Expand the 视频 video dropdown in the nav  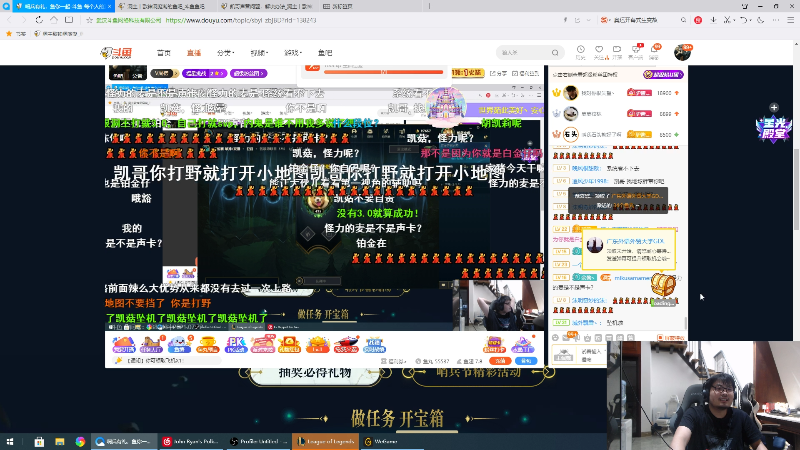[259, 53]
